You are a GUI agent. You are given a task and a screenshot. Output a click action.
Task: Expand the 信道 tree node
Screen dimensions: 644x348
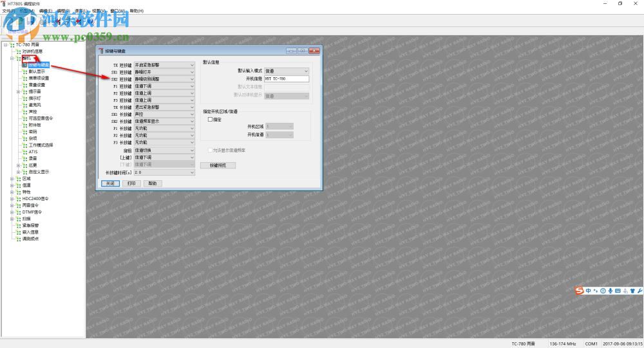12,185
